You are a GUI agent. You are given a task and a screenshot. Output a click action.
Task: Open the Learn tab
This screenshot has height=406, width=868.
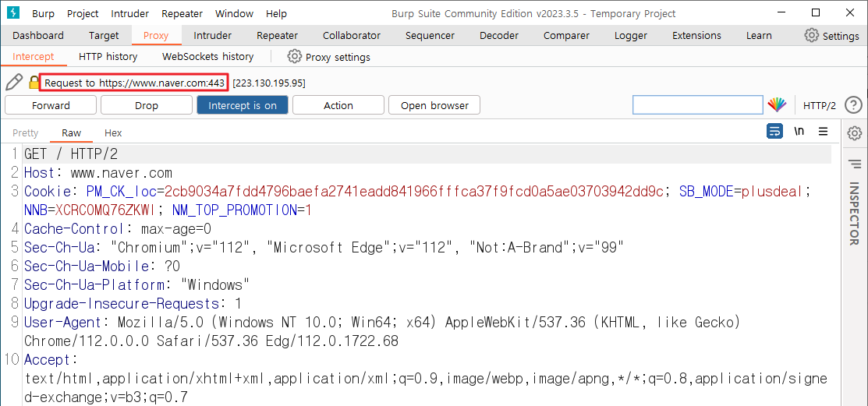click(758, 35)
